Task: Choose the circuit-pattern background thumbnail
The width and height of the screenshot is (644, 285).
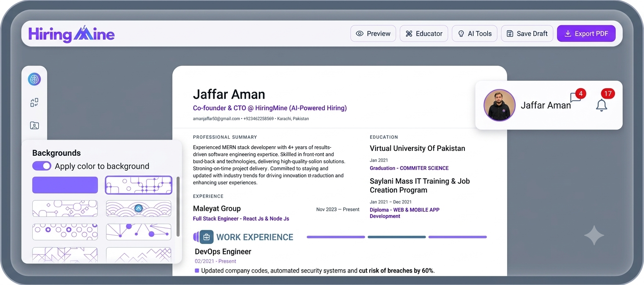Action: pos(139,185)
